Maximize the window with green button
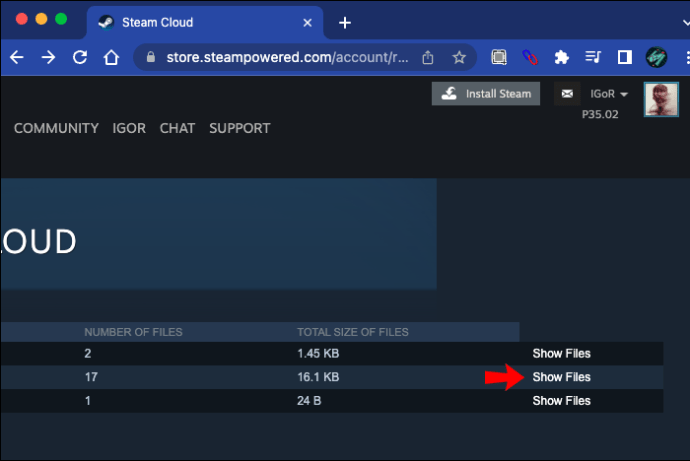The height and width of the screenshot is (461, 690). coord(61,19)
